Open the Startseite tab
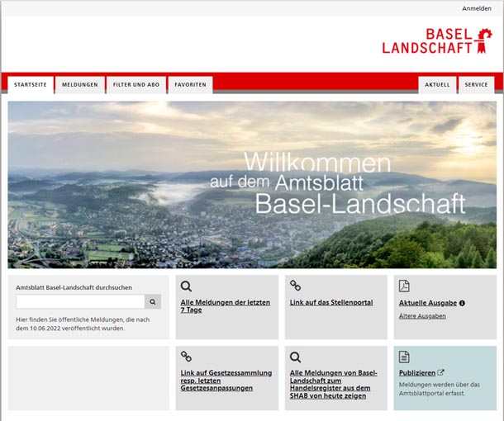504x421 pixels. [31, 84]
